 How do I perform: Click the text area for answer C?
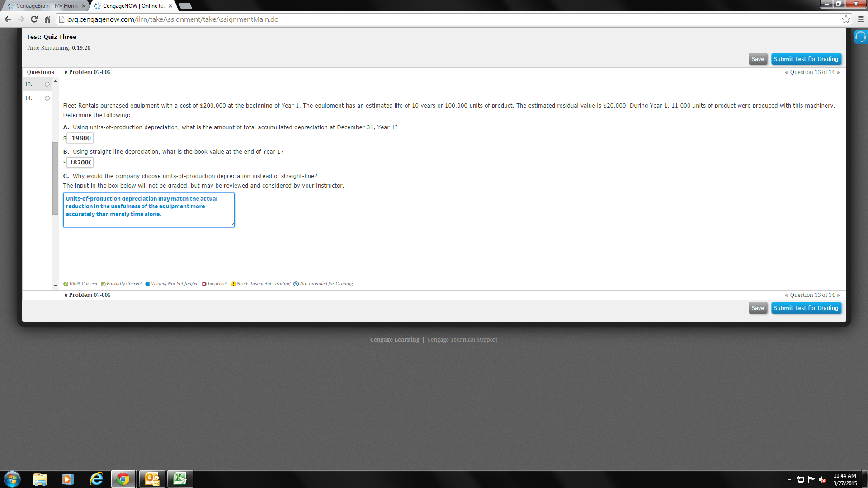coord(148,209)
